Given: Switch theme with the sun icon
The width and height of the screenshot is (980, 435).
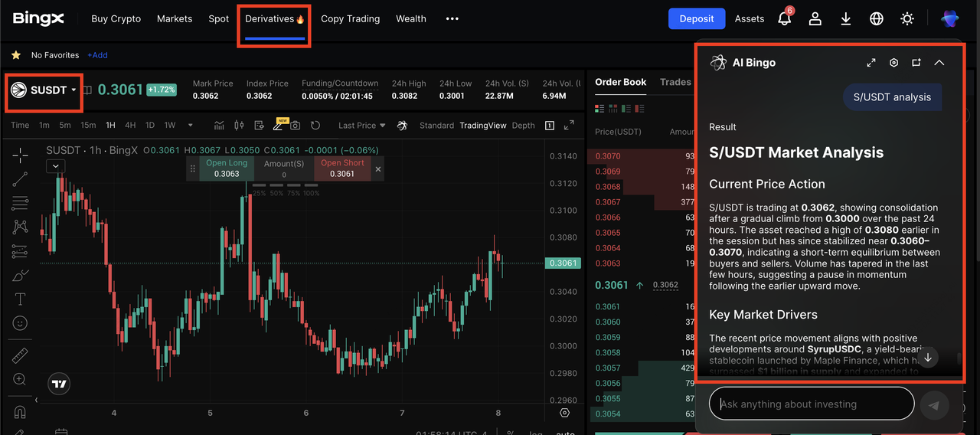Looking at the screenshot, I should 907,18.
